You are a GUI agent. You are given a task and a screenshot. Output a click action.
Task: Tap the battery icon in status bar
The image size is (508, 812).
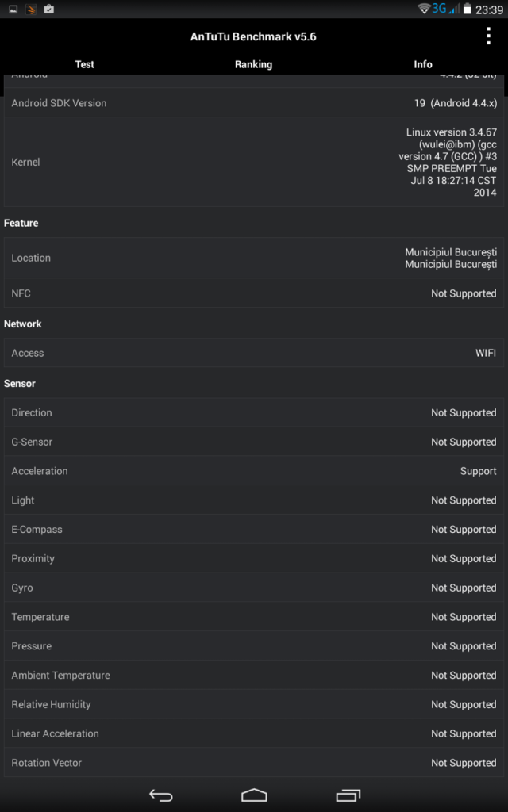coord(467,9)
